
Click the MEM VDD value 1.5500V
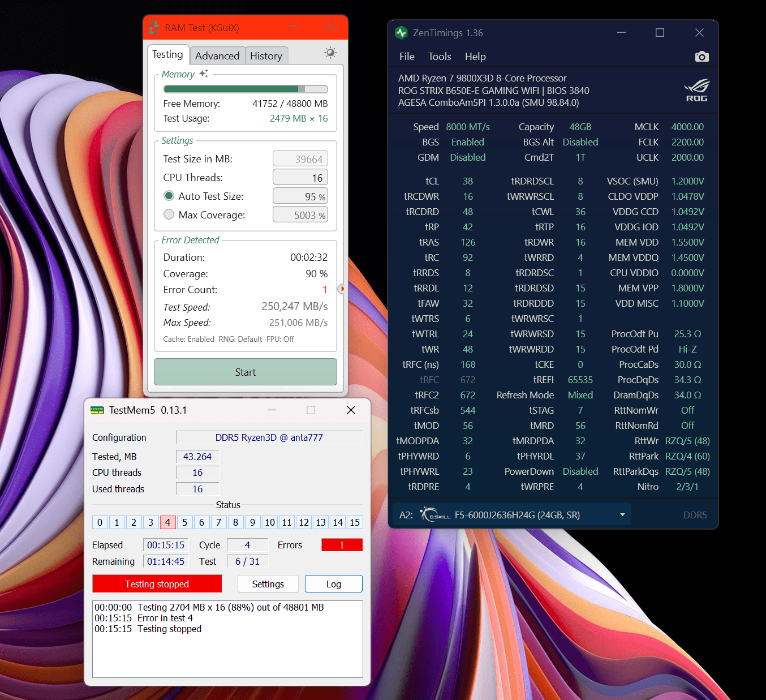(x=687, y=242)
